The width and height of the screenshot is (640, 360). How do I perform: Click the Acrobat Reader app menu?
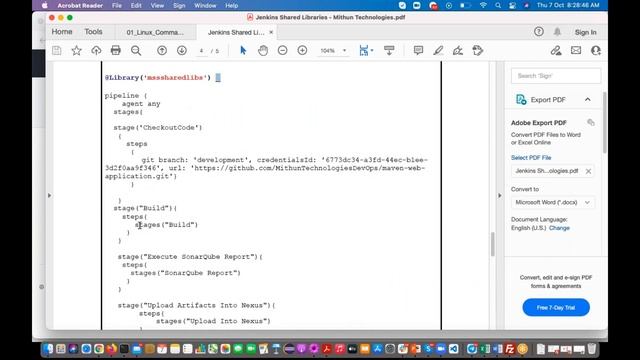click(80, 5)
